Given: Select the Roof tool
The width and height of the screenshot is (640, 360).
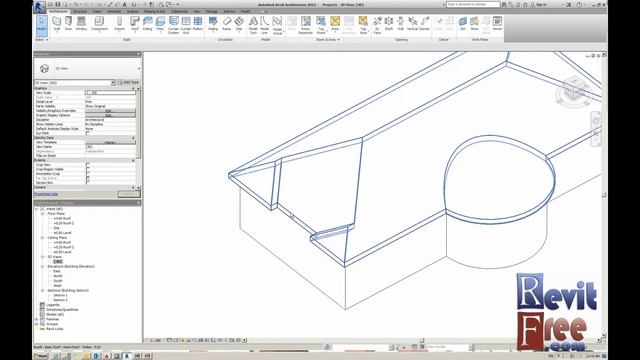Looking at the screenshot, I should pos(135,24).
